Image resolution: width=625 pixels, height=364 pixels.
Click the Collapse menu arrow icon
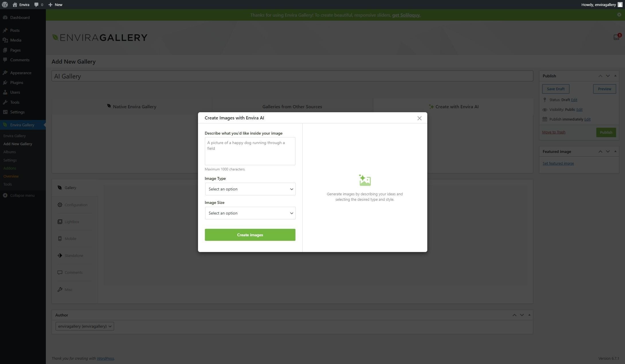pyautogui.click(x=5, y=195)
